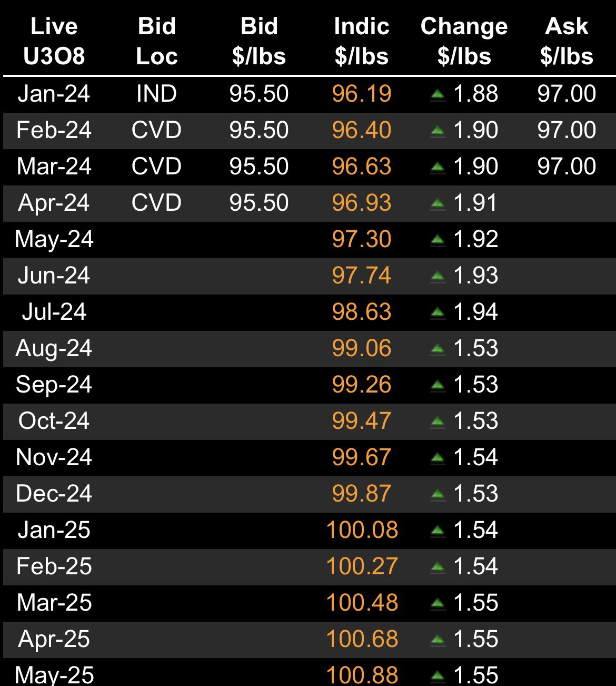Select the Jan-24 ask price 97.00
This screenshot has width=616, height=686.
[x=567, y=94]
